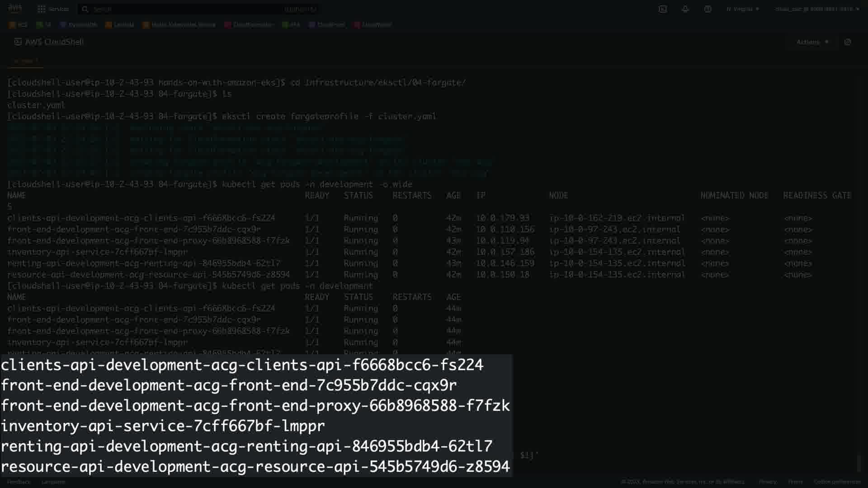Viewport: 868px width, 488px height.
Task: Open the EC2 shortcut in favorites bar
Action: [x=18, y=25]
